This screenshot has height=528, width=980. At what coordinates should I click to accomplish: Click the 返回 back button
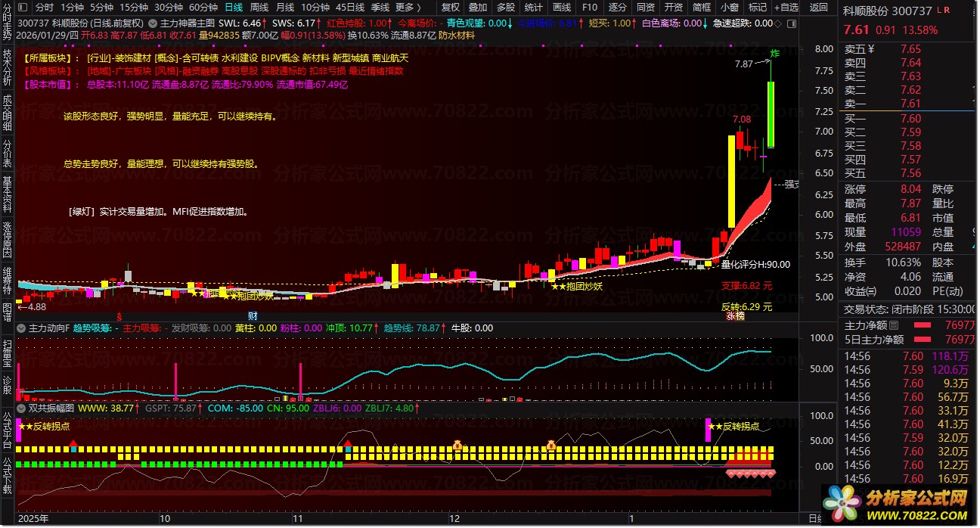tap(819, 8)
